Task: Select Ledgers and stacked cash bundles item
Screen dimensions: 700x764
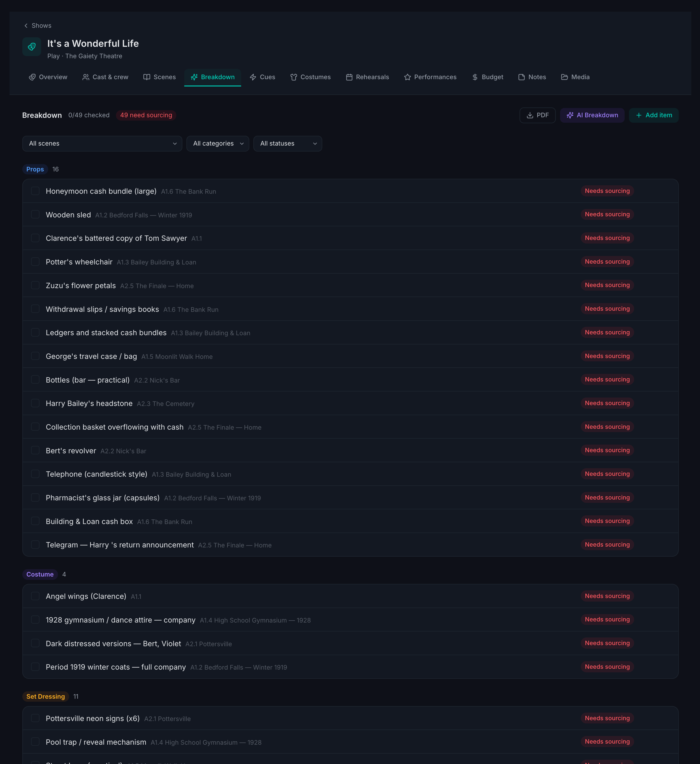Action: click(x=106, y=333)
